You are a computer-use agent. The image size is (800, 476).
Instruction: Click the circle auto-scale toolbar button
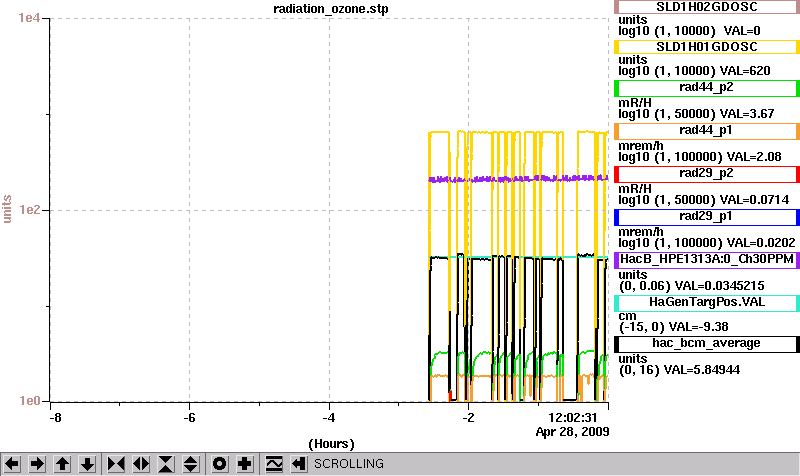click(x=220, y=464)
